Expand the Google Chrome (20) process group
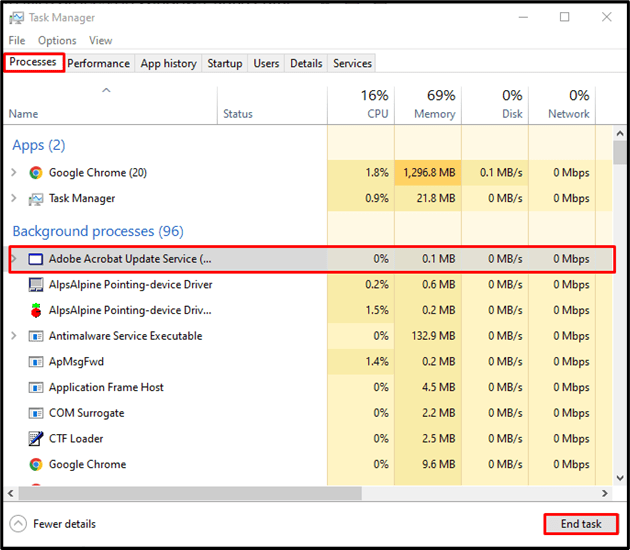The width and height of the screenshot is (630, 550). (14, 172)
